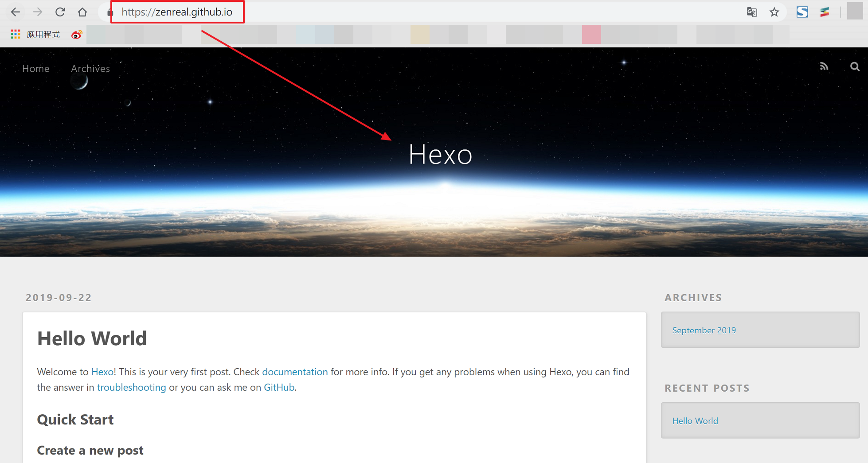Open September 2019 in Archives
The height and width of the screenshot is (463, 868).
[704, 330]
